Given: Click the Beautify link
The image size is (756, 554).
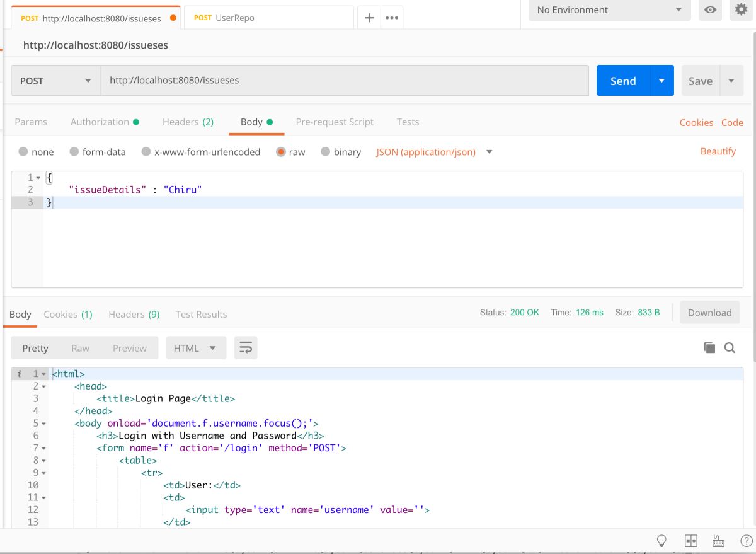Looking at the screenshot, I should 718,151.
